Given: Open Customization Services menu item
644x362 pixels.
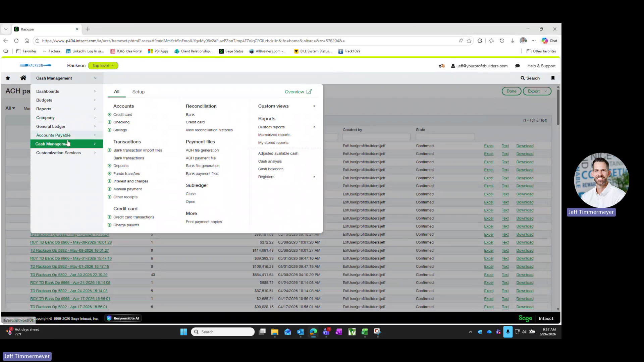Looking at the screenshot, I should pyautogui.click(x=66, y=153).
